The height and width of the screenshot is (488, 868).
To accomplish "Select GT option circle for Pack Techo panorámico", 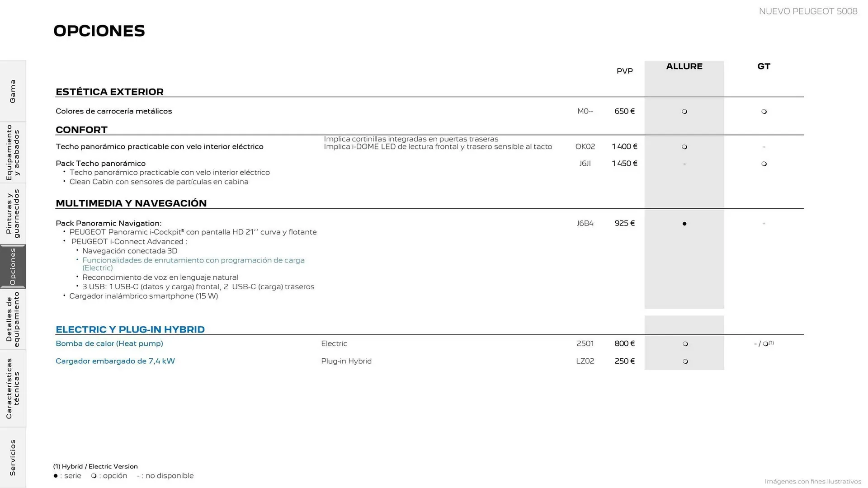I will (764, 164).
